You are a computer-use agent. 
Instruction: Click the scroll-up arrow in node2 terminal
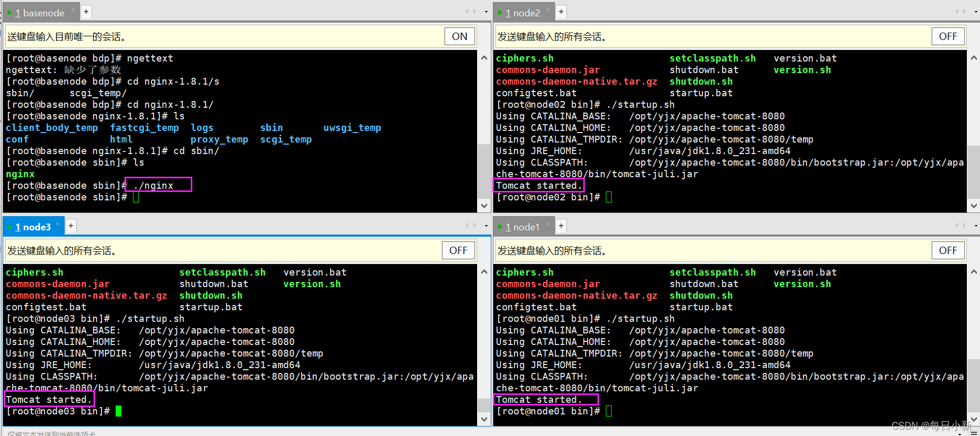tap(974, 58)
